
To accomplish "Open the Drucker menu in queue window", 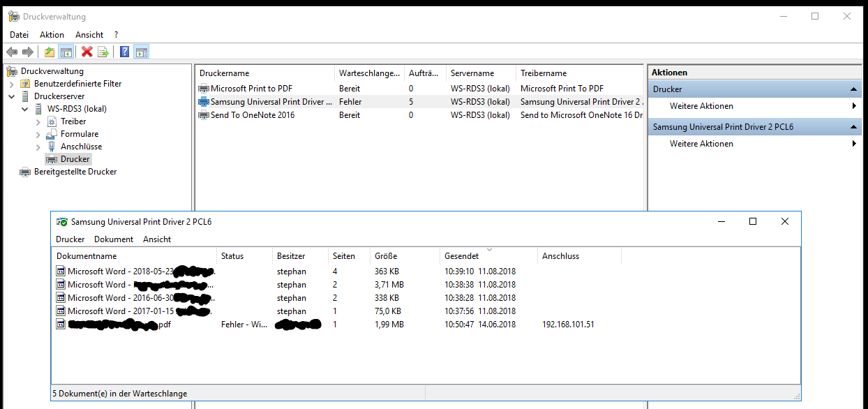I will tap(70, 239).
